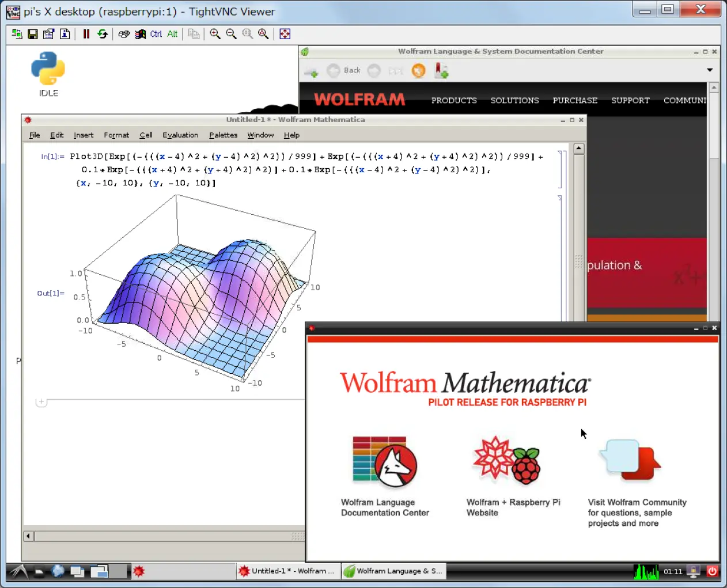The height and width of the screenshot is (588, 727).
Task: Enter full-screen mode via the TightVNC toolbar icon
Action: (x=285, y=34)
